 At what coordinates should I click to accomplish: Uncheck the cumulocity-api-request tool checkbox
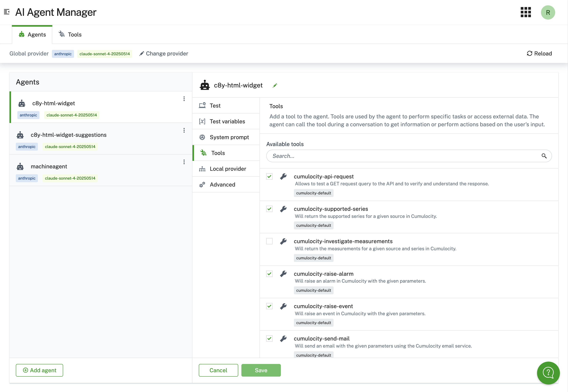[x=269, y=176]
